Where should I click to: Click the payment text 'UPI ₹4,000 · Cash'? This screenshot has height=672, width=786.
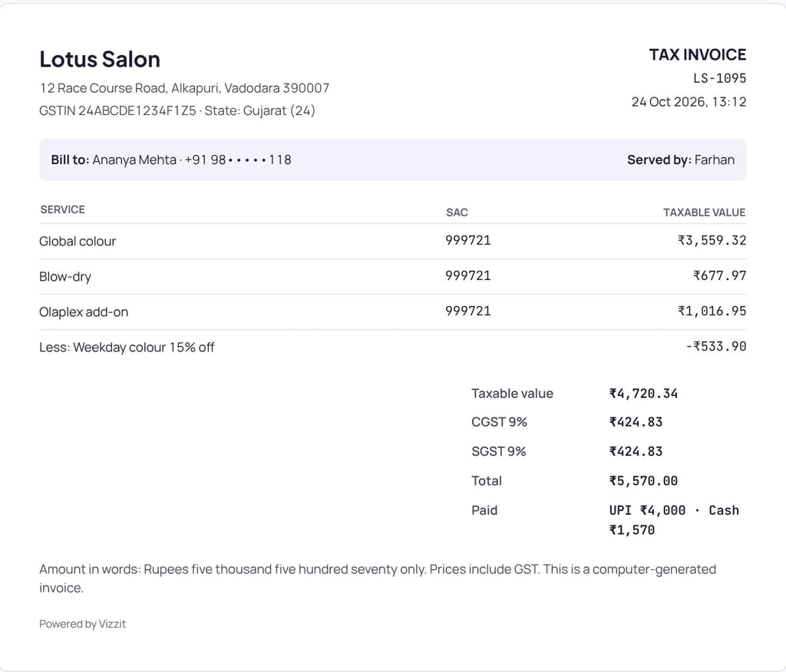[674, 510]
